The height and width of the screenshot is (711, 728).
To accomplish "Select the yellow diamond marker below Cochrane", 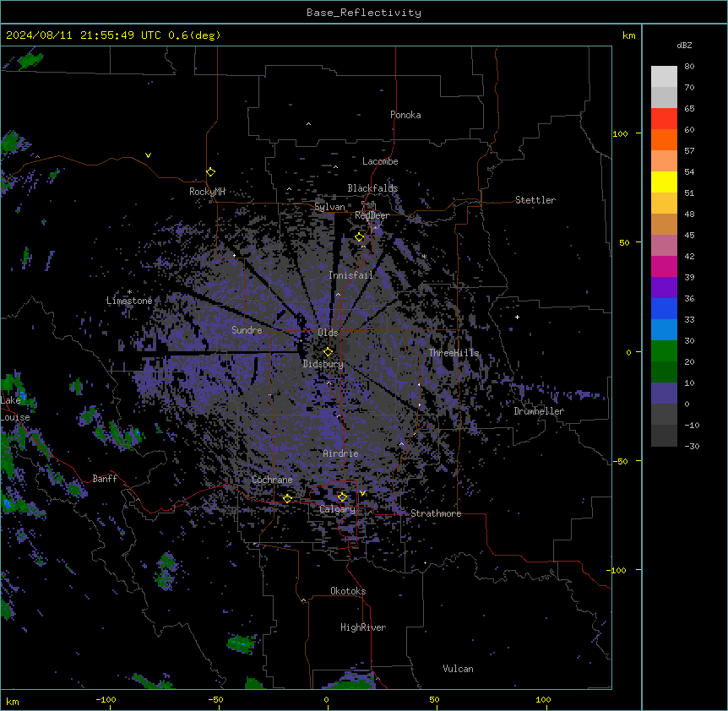I will pyautogui.click(x=287, y=499).
